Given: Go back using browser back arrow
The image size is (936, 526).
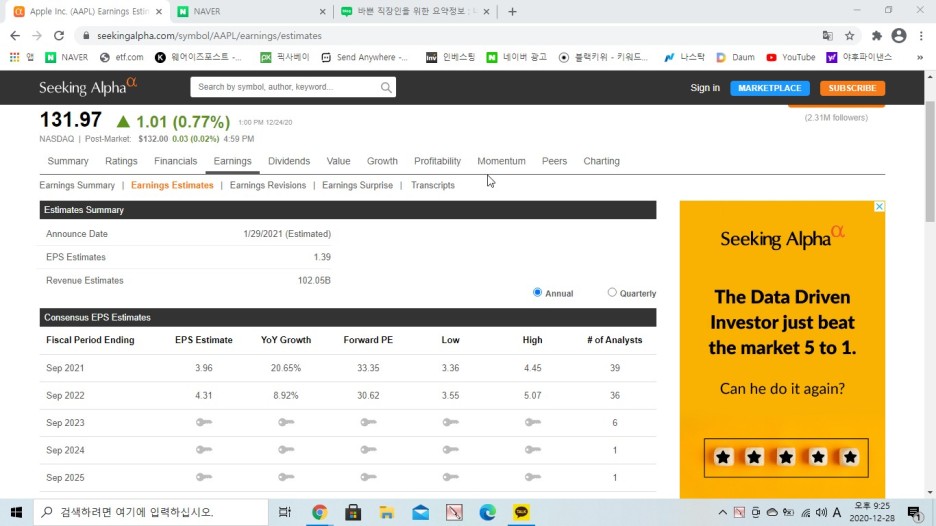Looking at the screenshot, I should (15, 36).
